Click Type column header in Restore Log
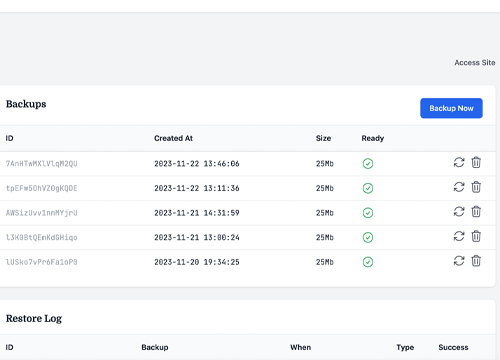Screen dimensions: 500x360 point(405,347)
